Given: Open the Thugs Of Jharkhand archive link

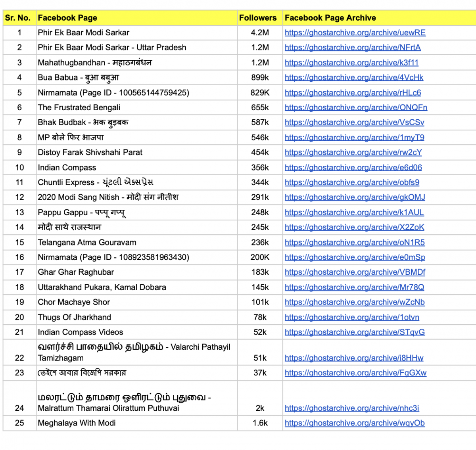Looking at the screenshot, I should [352, 317].
